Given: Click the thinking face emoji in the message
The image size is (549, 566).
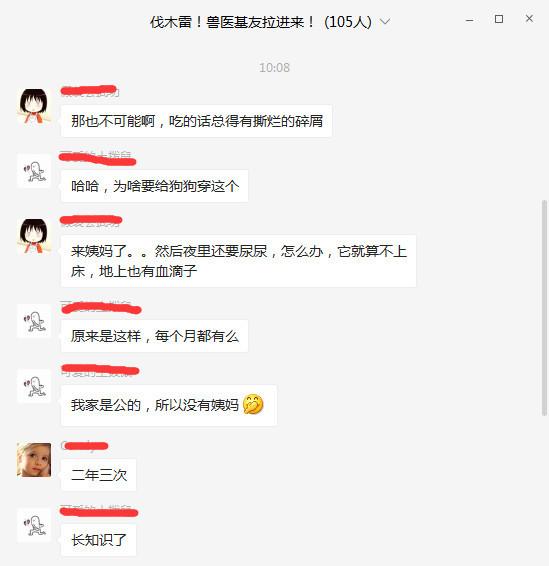Looking at the screenshot, I should (253, 404).
